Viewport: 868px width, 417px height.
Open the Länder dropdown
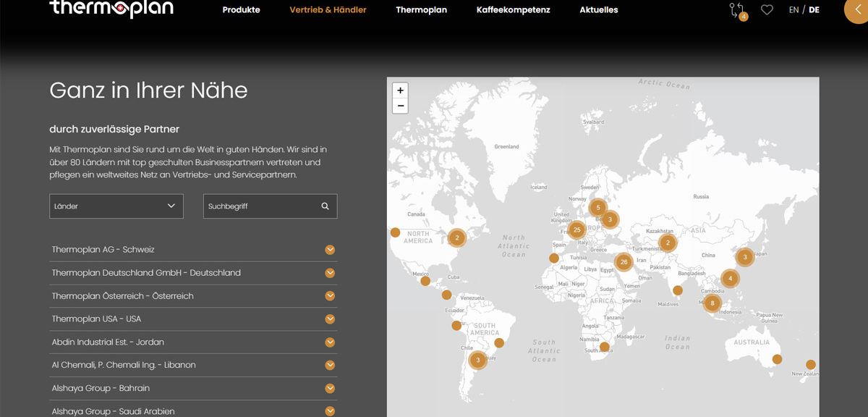[116, 206]
